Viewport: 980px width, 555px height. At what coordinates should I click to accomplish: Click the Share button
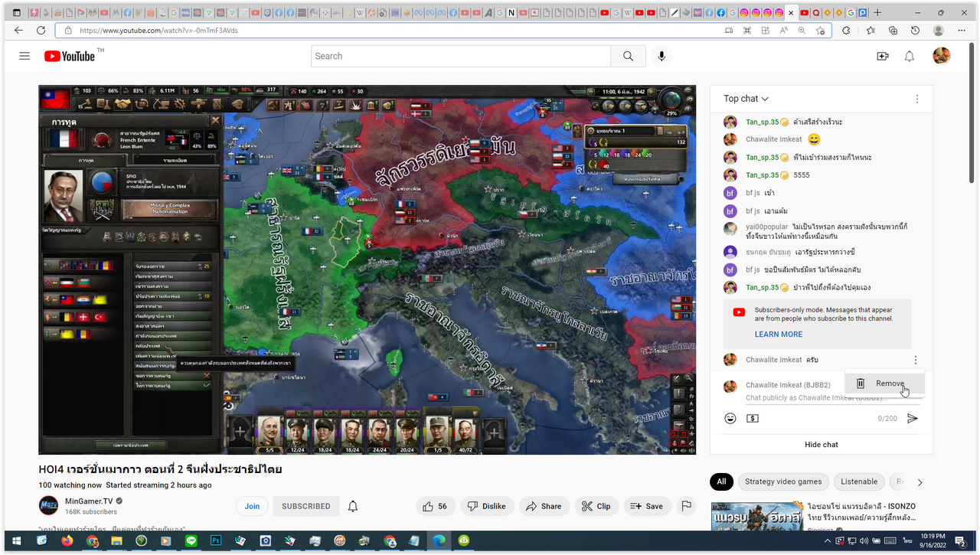[544, 506]
